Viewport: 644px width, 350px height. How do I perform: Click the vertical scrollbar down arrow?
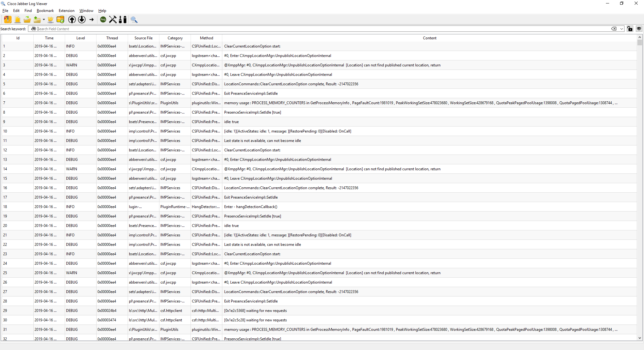(x=640, y=338)
